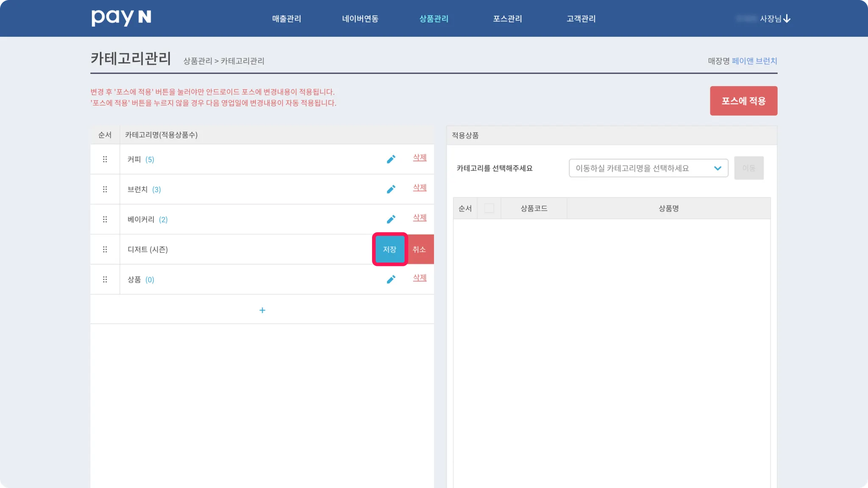The image size is (868, 488).
Task: Click the pay N logo
Action: click(121, 18)
